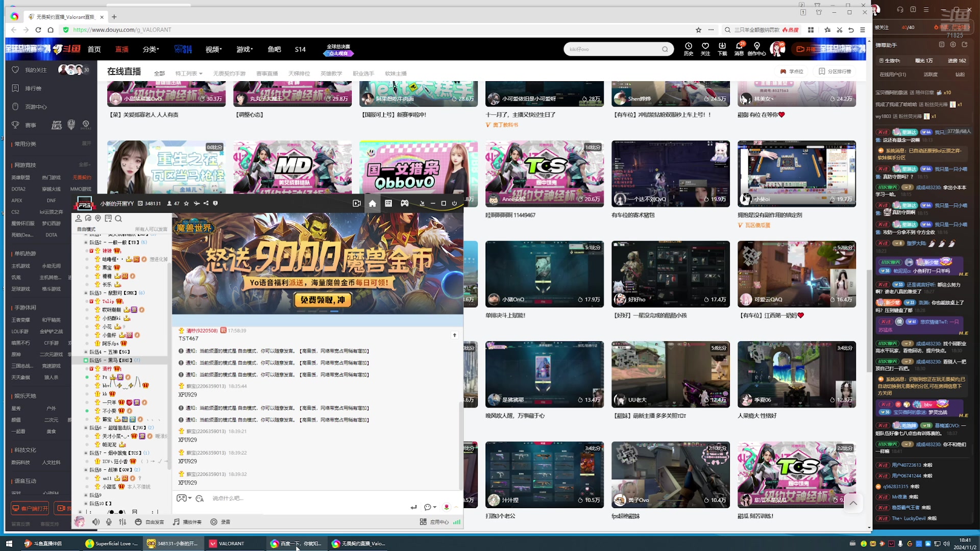Refresh the browser page
The width and height of the screenshot is (980, 551).
tap(38, 30)
